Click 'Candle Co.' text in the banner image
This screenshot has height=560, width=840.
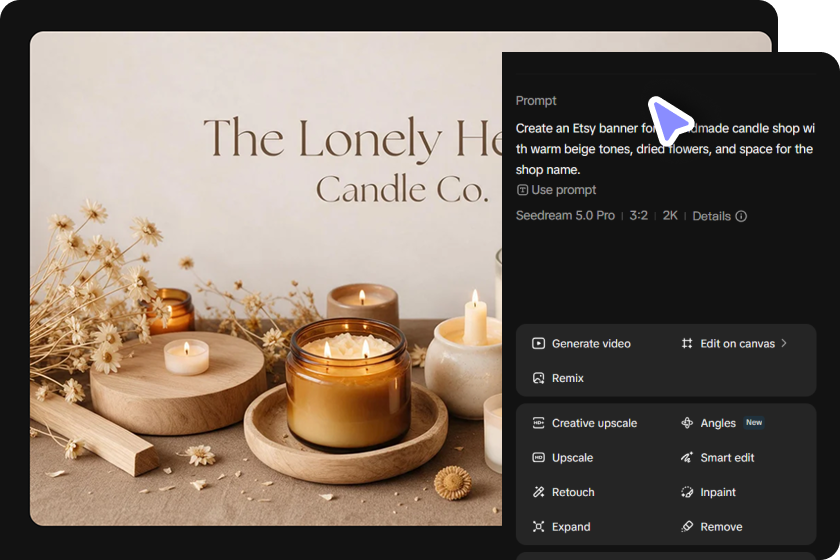402,189
